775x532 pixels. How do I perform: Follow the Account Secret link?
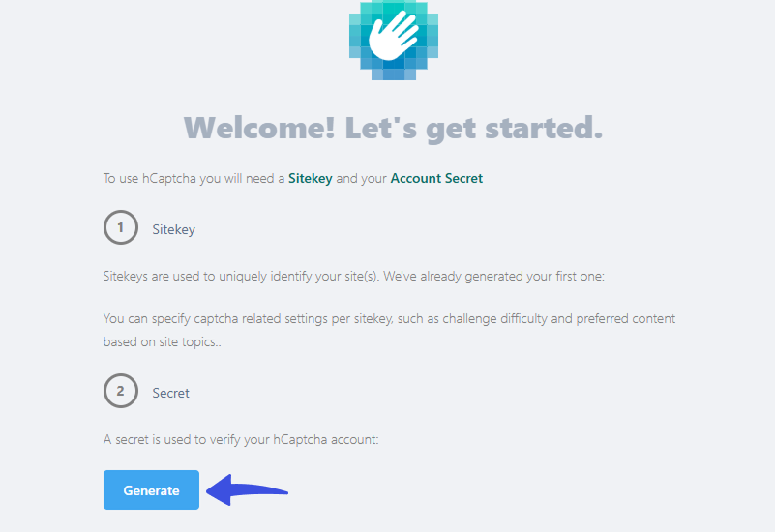click(x=436, y=178)
